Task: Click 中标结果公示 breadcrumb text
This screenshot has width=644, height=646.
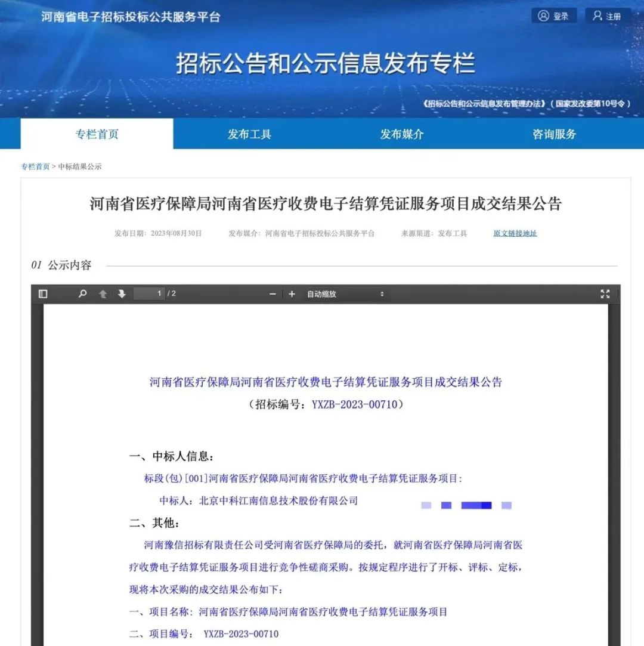Action: [79, 166]
